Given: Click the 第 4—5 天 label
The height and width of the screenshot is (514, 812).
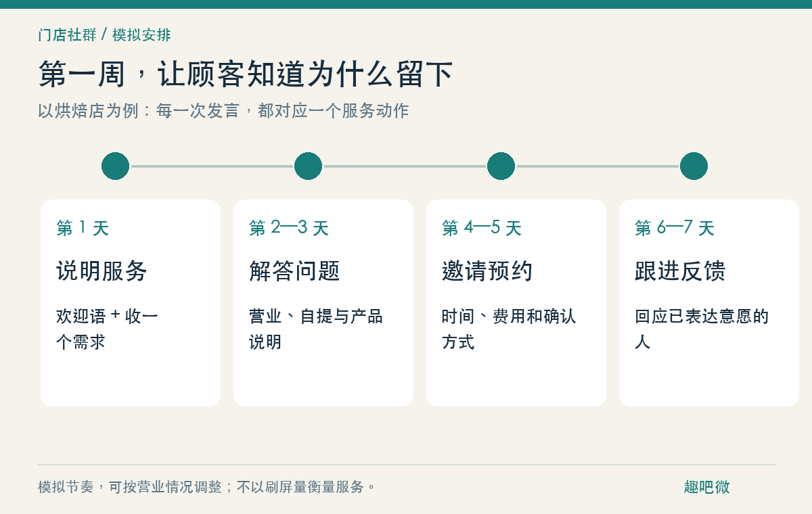Looking at the screenshot, I should coord(482,228).
